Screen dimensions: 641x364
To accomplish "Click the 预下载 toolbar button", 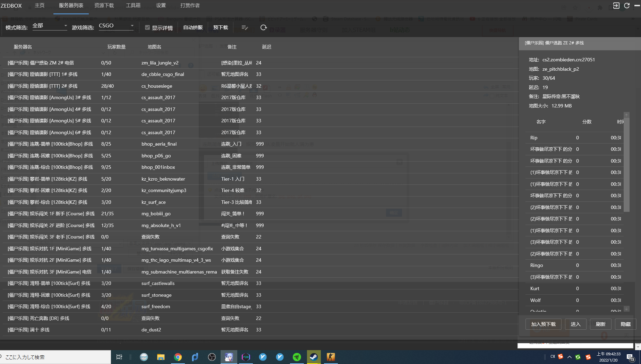I will pos(221,27).
